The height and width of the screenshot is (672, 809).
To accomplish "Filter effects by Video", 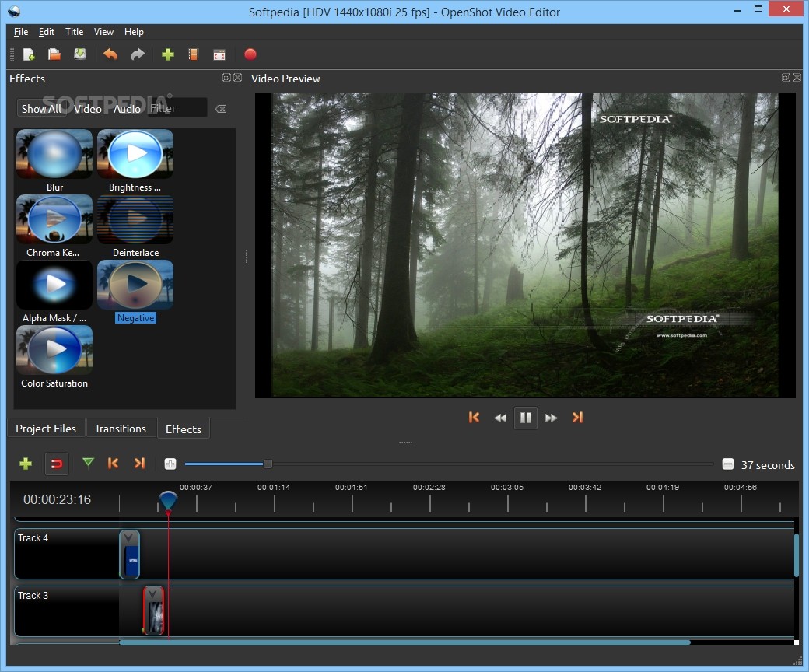I will coord(88,109).
